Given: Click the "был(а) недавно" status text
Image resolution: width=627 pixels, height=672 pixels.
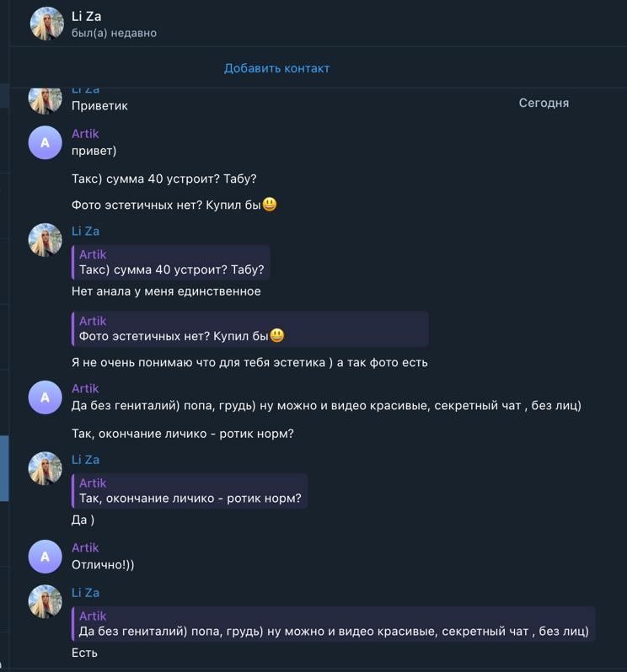Looking at the screenshot, I should click(114, 33).
